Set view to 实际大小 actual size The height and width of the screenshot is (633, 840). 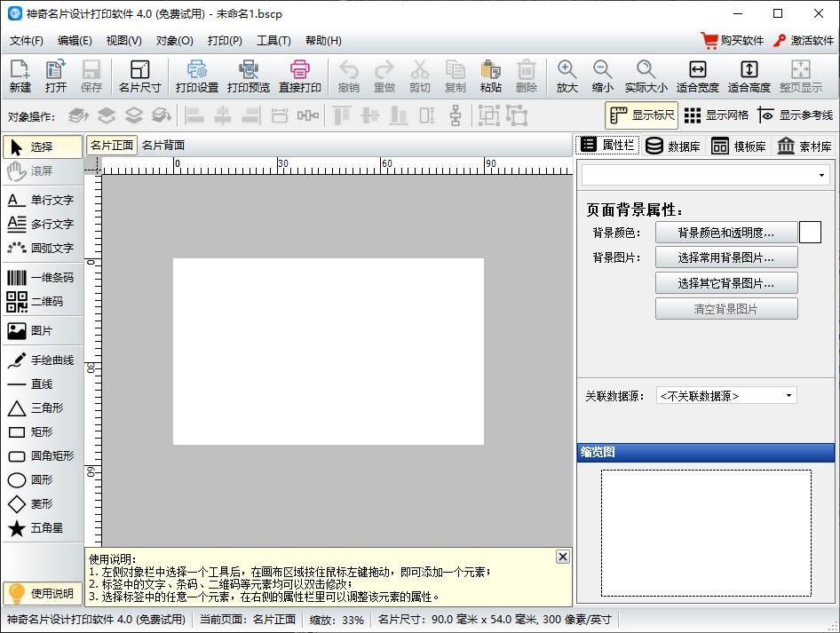pos(646,76)
